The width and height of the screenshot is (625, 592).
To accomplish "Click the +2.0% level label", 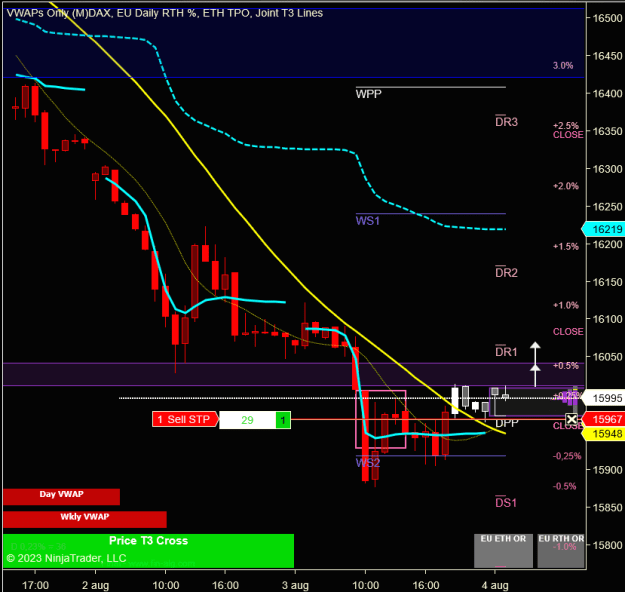I will coord(566,186).
